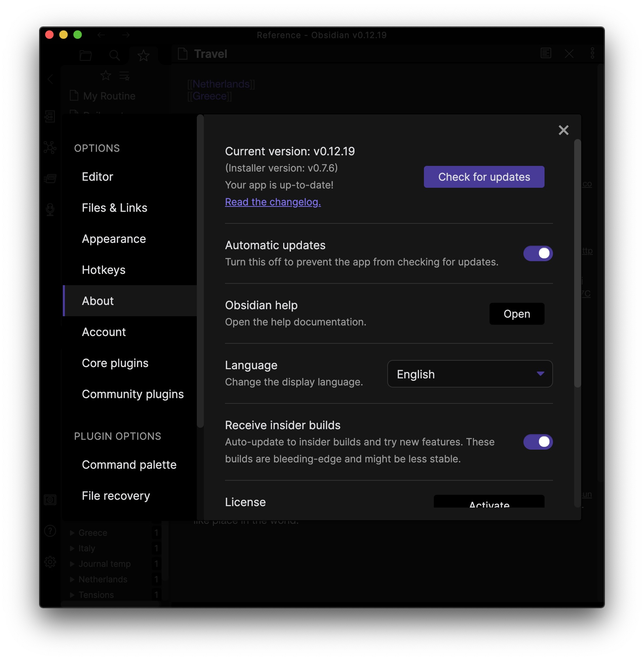
Task: Open File recovery plugin options
Action: (x=130, y=496)
